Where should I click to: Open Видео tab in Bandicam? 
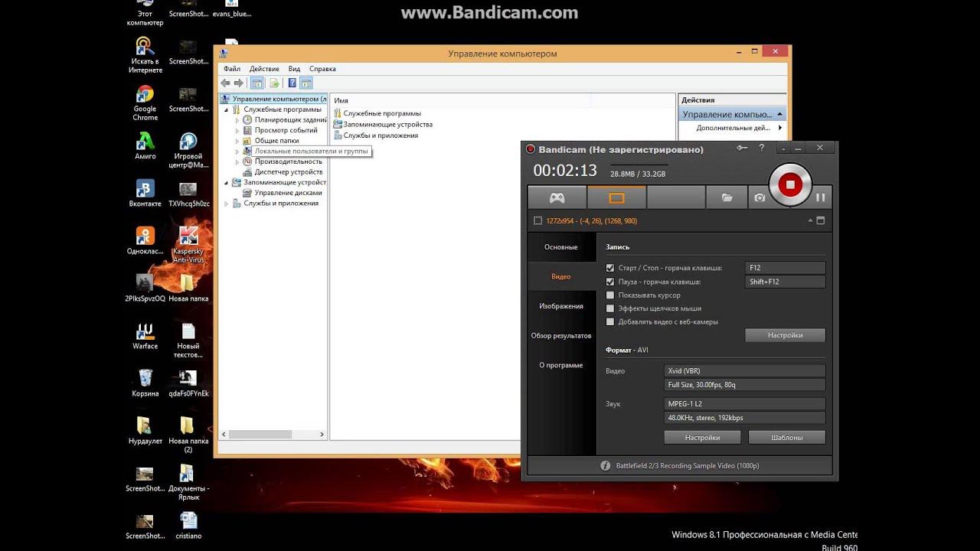pyautogui.click(x=561, y=276)
